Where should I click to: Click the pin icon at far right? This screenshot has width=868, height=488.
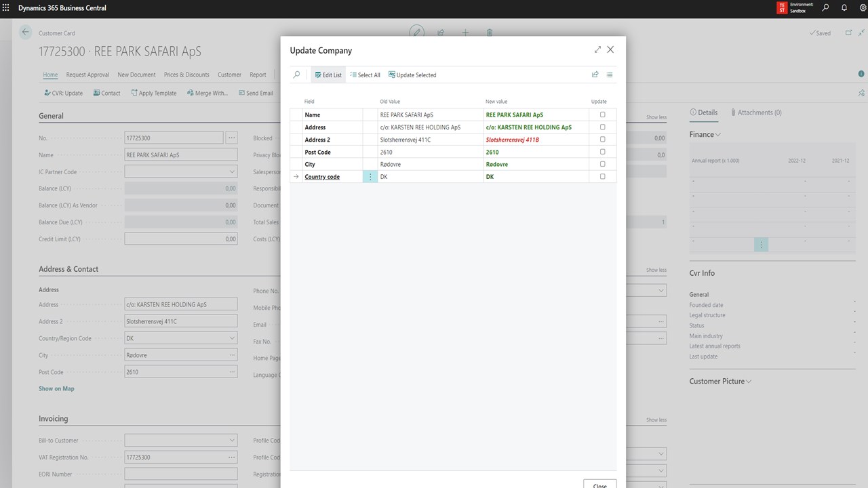pyautogui.click(x=861, y=93)
